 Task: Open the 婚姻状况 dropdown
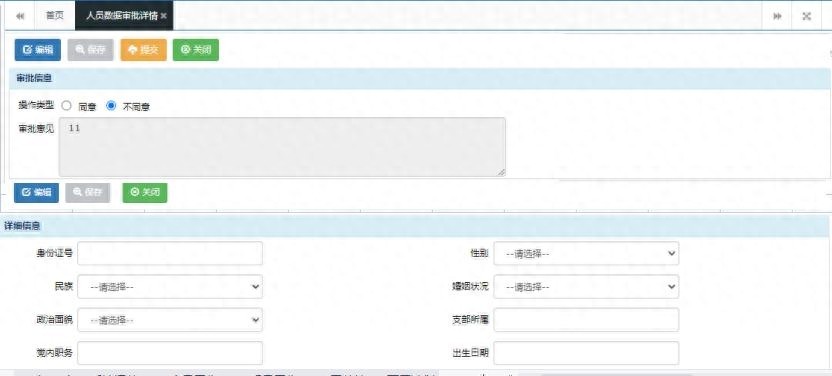586,287
